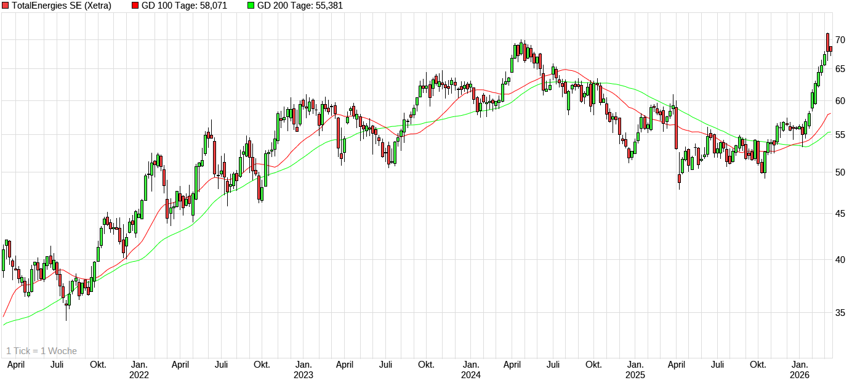Click the 55 price label on the y-axis
868x388 pixels.
(840, 135)
